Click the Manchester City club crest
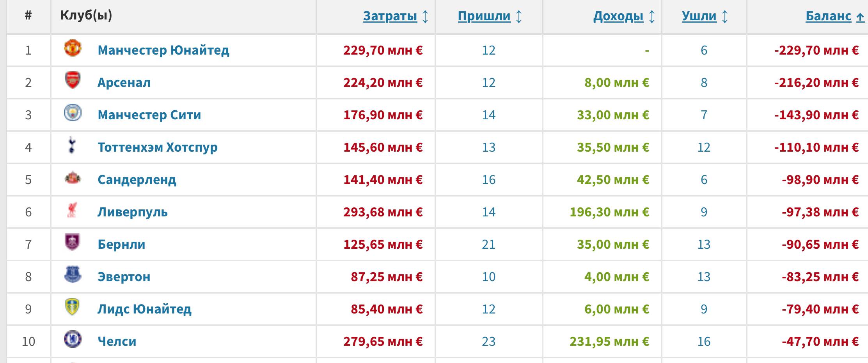Image resolution: width=868 pixels, height=363 pixels. point(73,113)
